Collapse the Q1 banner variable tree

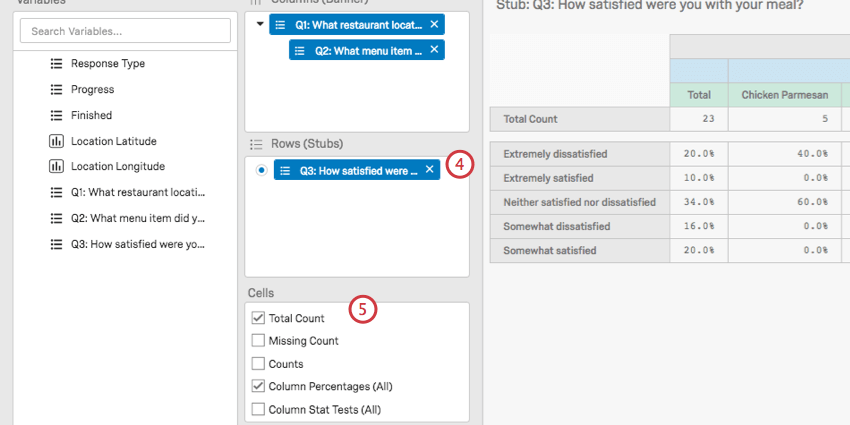pyautogui.click(x=261, y=24)
